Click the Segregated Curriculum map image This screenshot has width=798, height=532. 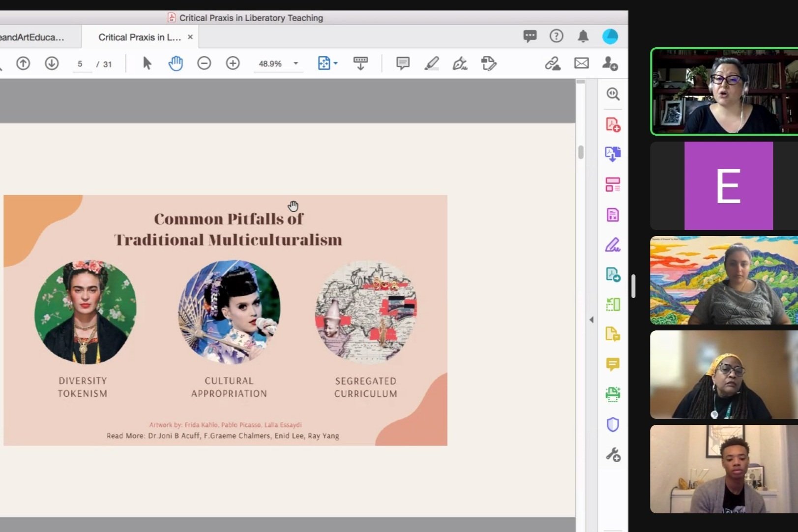click(x=366, y=312)
